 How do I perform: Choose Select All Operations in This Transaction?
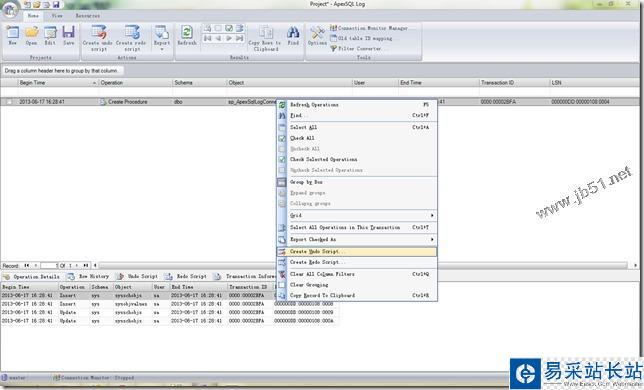coord(357,227)
